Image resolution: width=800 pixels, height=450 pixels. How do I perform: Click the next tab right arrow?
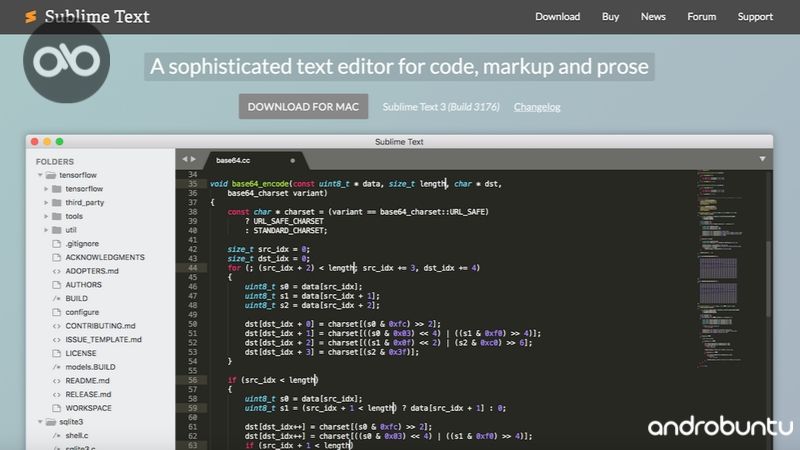(x=193, y=159)
